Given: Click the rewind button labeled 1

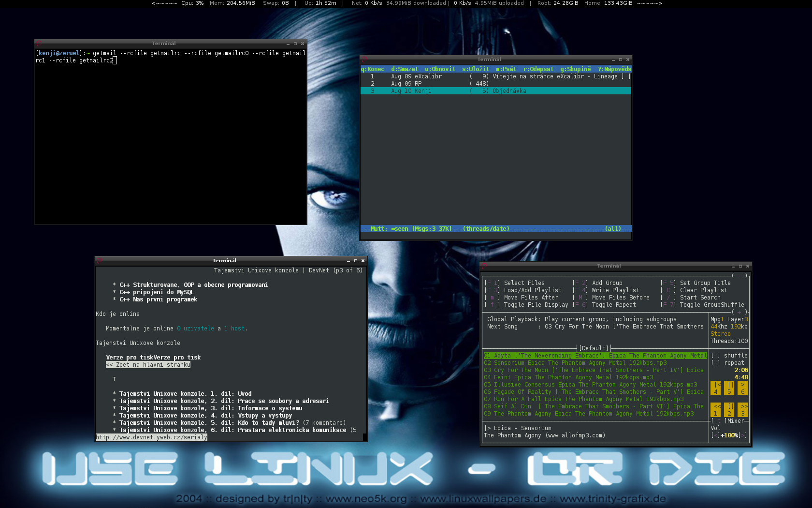Looking at the screenshot, I should [716, 410].
